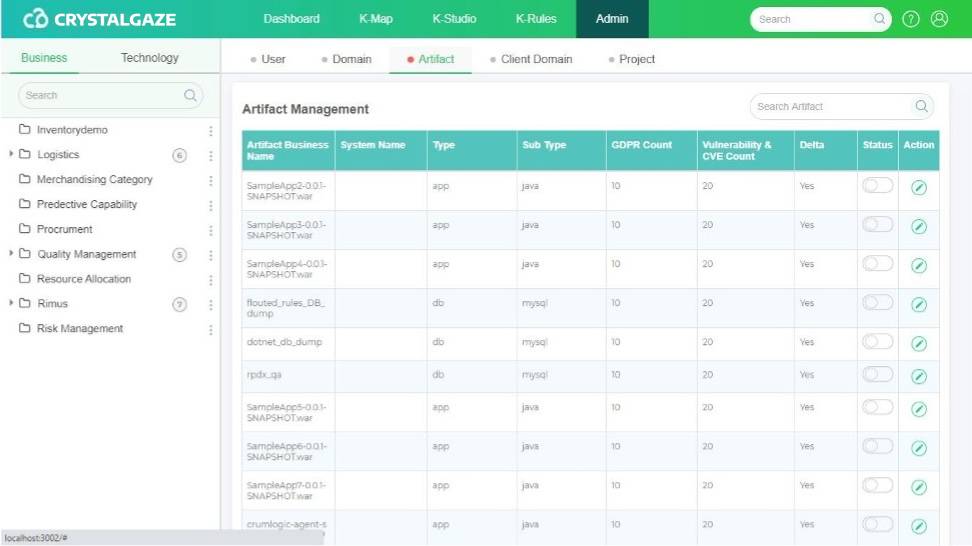Click the CrystalGaze logo
The image size is (972, 546).
pos(99,19)
